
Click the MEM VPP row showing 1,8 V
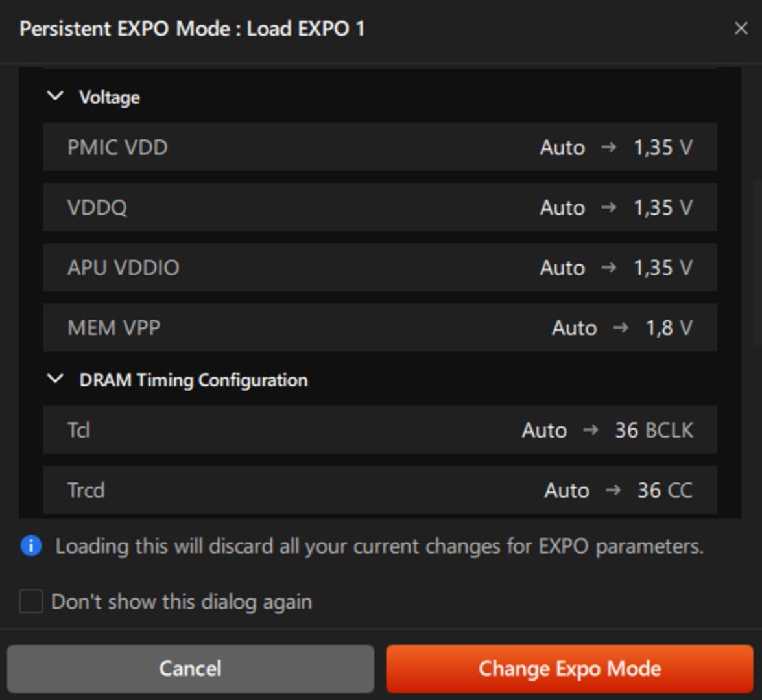coord(379,328)
